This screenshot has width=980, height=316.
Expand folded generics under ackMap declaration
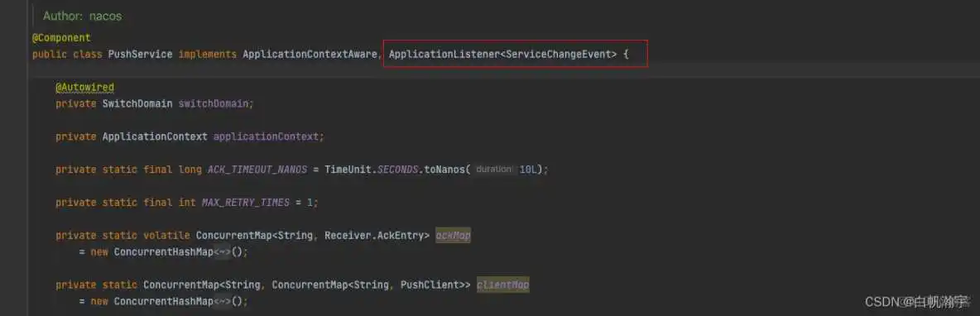[x=223, y=251]
